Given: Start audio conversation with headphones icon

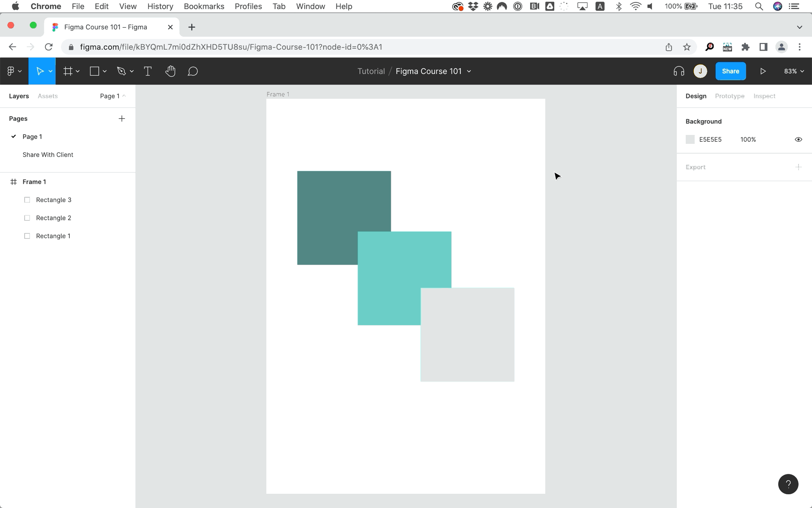Looking at the screenshot, I should coord(679,71).
